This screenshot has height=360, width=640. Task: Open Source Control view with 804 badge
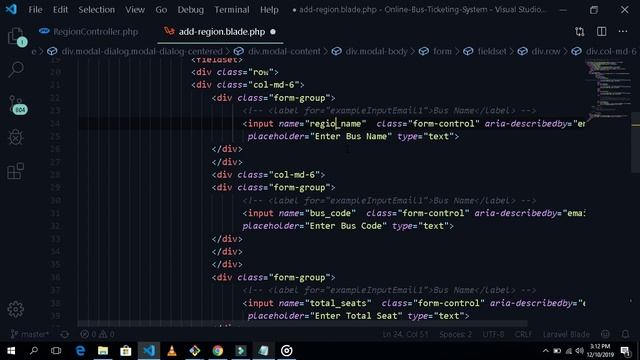point(17,104)
